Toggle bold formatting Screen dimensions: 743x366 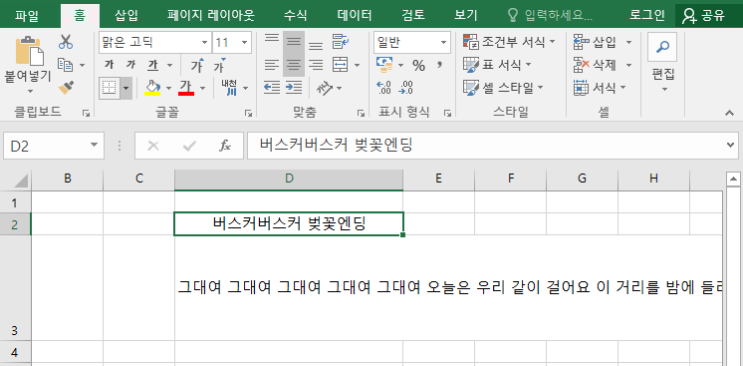[x=109, y=65]
